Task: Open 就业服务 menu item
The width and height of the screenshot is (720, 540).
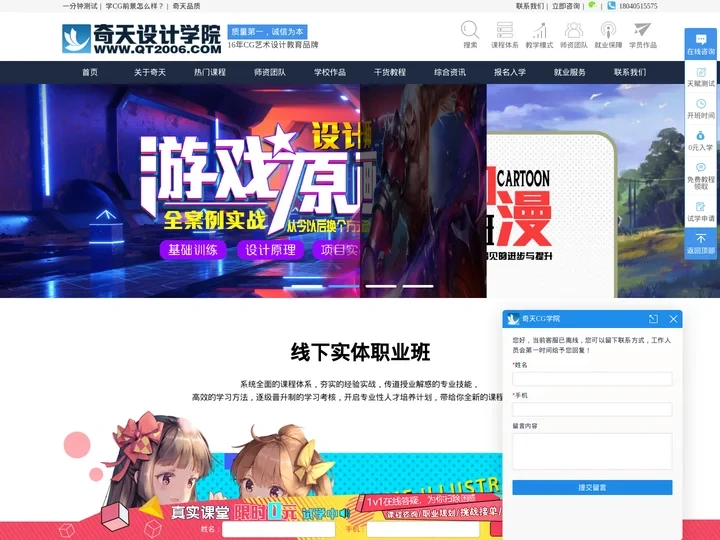Action: (x=570, y=72)
